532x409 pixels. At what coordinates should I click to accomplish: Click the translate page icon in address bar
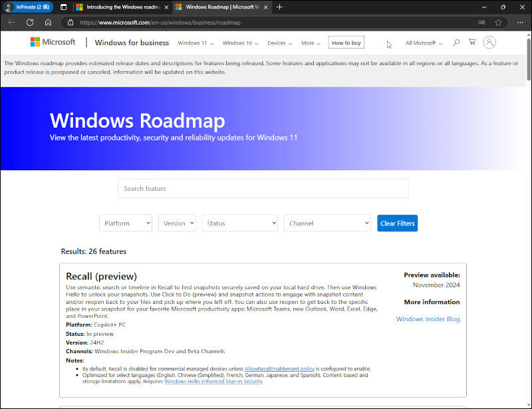click(x=481, y=23)
